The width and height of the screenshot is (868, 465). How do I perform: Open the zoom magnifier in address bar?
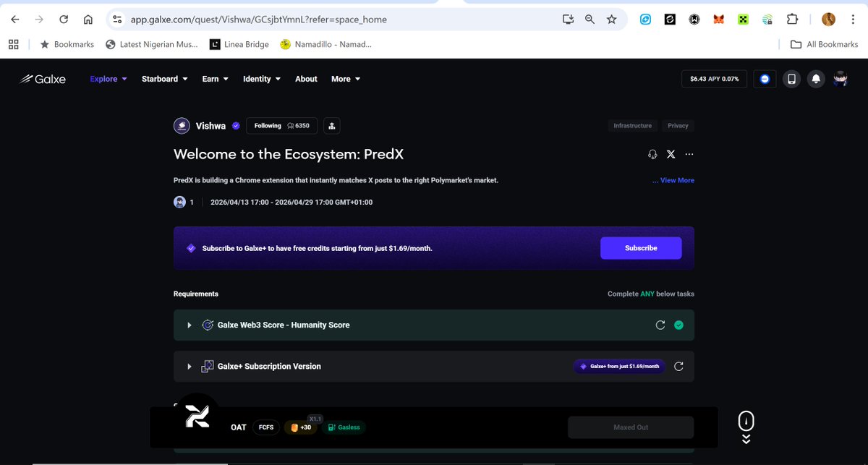(590, 20)
